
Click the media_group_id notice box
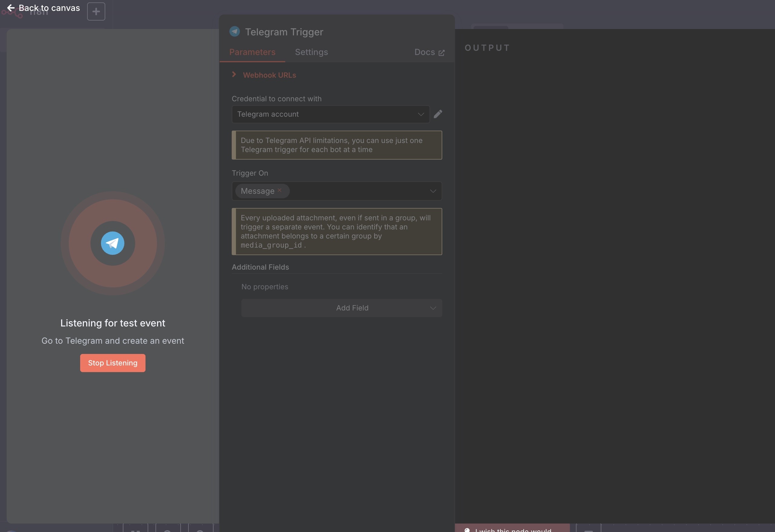337,232
